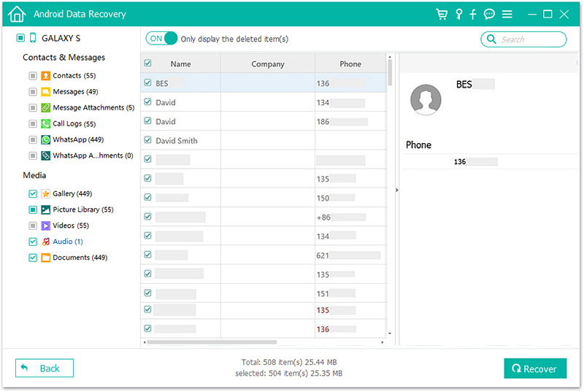Toggle the Contacts (55) checkbox
Screen dimensions: 584x392
(33, 76)
